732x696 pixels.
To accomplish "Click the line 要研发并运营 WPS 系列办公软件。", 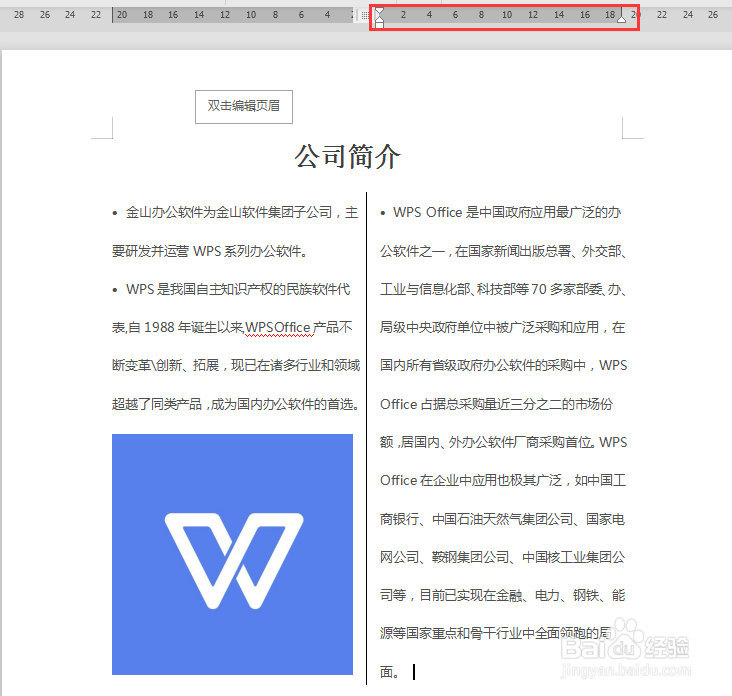I will click(210, 251).
